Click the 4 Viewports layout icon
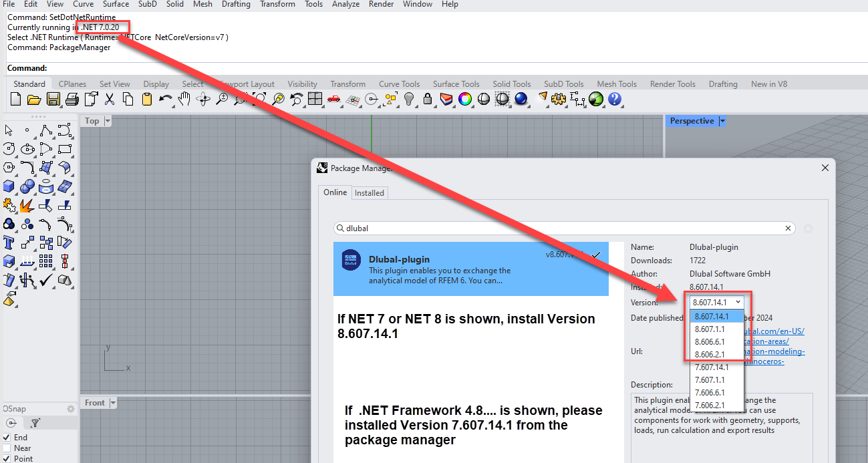 point(315,100)
